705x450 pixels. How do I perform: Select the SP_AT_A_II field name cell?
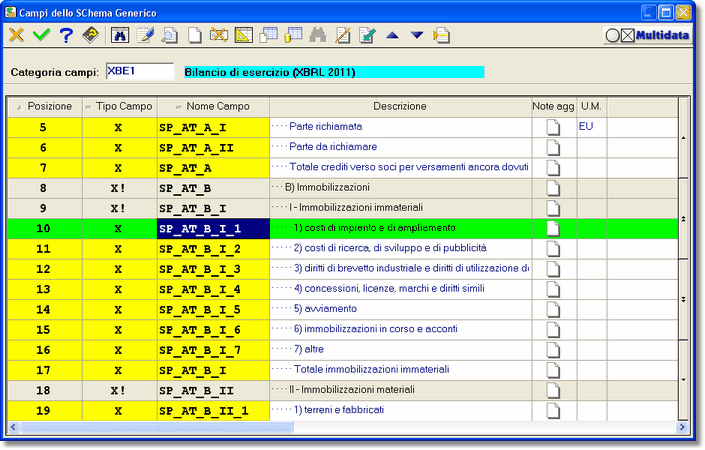coord(214,148)
